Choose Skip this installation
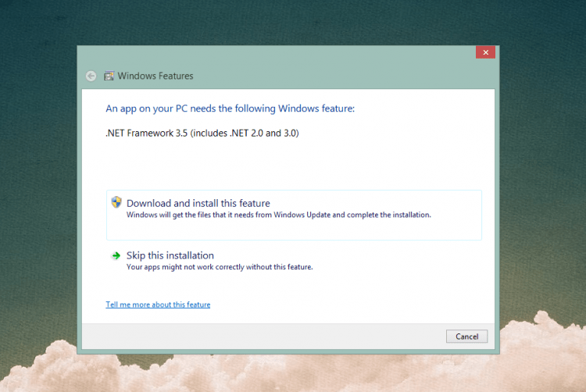This screenshot has height=392, width=586. [294, 261]
